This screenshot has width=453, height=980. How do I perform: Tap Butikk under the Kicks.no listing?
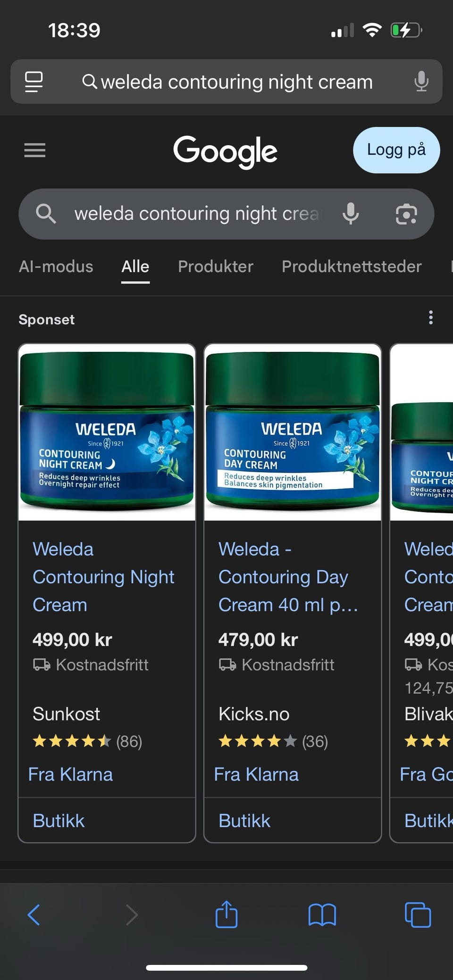[244, 821]
